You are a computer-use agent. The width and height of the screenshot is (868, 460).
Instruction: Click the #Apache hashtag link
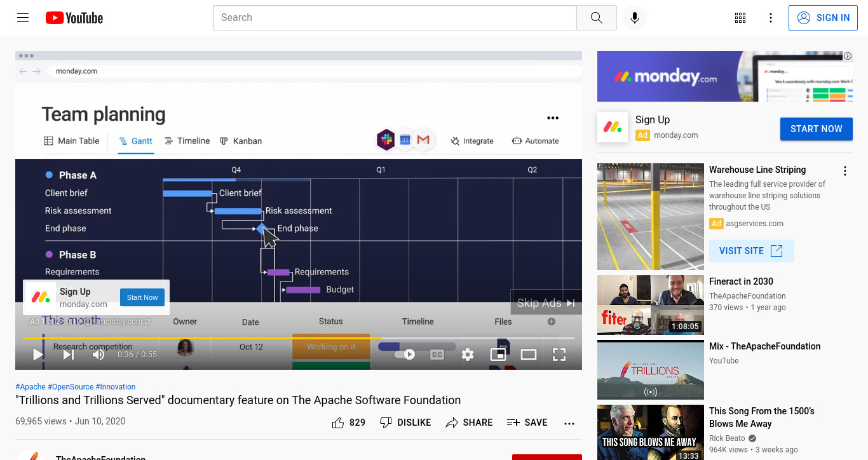31,387
